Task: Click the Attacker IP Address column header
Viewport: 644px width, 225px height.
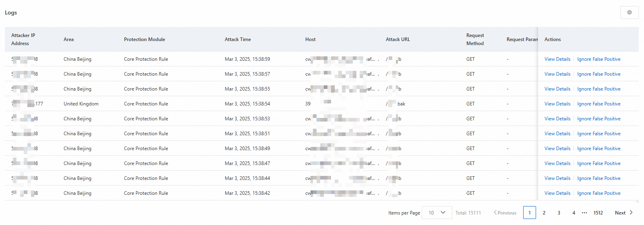Action: click(x=23, y=39)
